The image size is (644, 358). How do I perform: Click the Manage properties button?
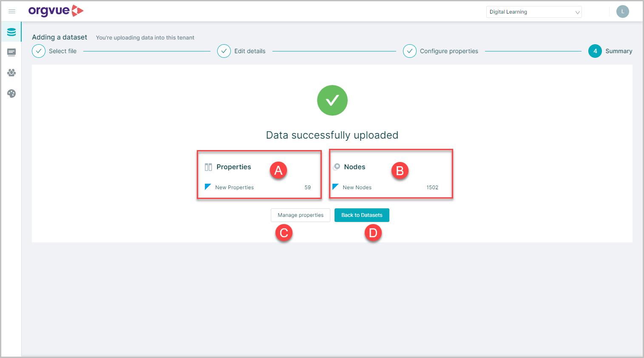[x=301, y=215]
